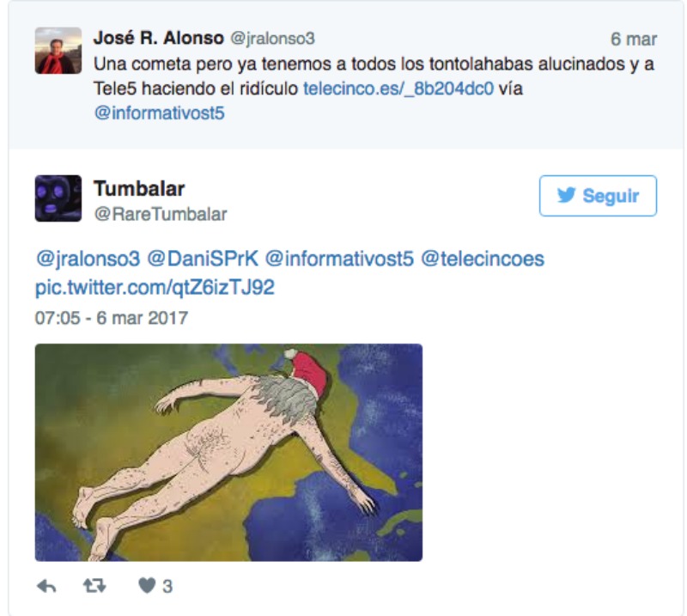The image size is (687, 616).
Task: Click the reply arrow icon
Action: [46, 586]
